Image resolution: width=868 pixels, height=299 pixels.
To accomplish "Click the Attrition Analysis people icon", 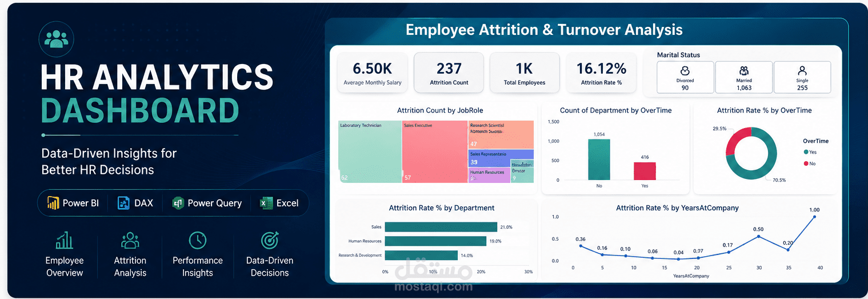I will point(130,240).
